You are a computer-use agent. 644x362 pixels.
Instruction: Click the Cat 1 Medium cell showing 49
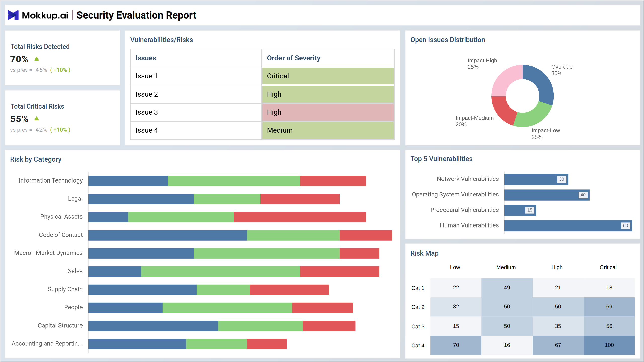(x=507, y=288)
